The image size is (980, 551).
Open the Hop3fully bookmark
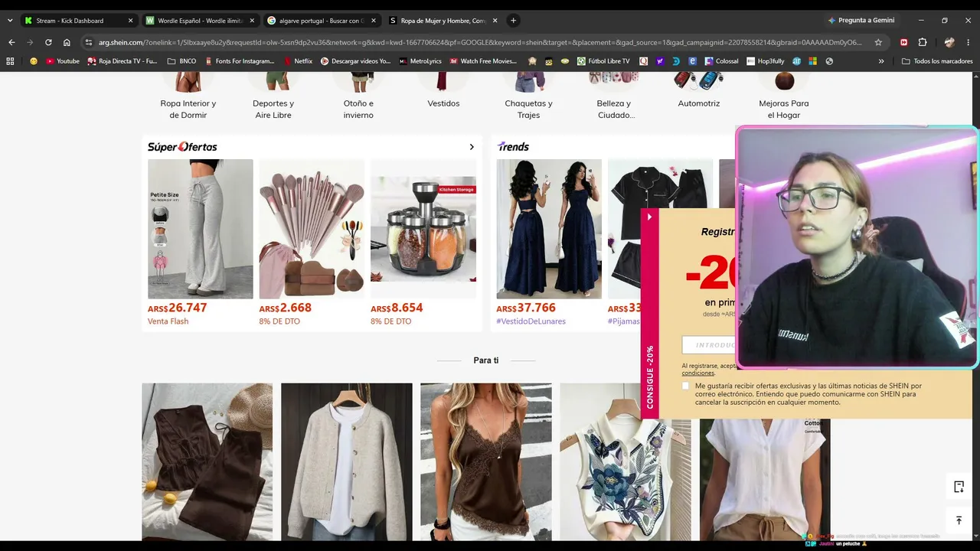[x=766, y=61]
